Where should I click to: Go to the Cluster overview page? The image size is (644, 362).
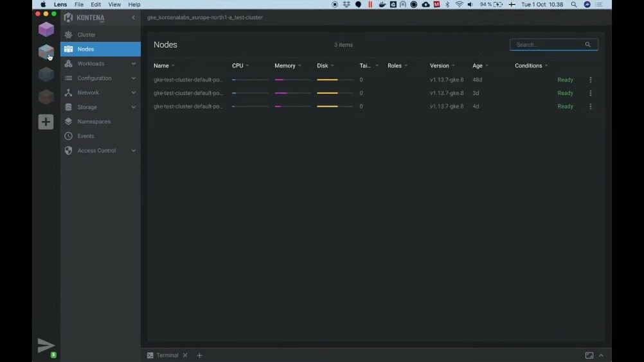[x=86, y=35]
